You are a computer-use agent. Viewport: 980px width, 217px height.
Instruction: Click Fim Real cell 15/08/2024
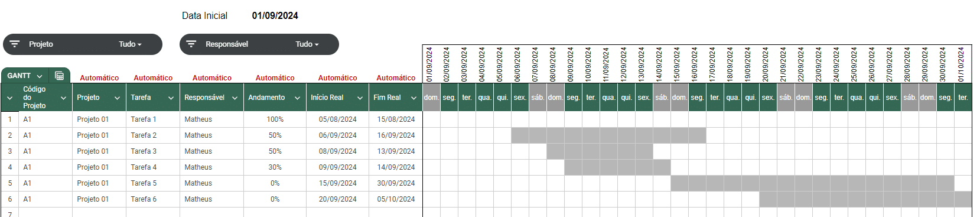point(396,119)
